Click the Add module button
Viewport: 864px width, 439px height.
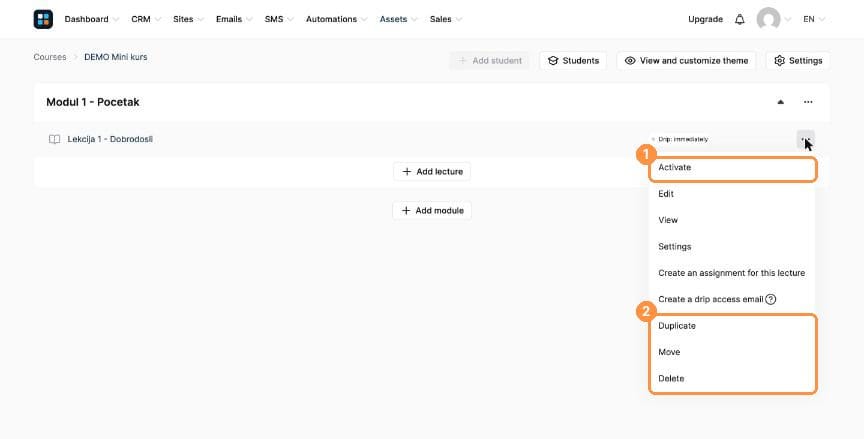[432, 211]
